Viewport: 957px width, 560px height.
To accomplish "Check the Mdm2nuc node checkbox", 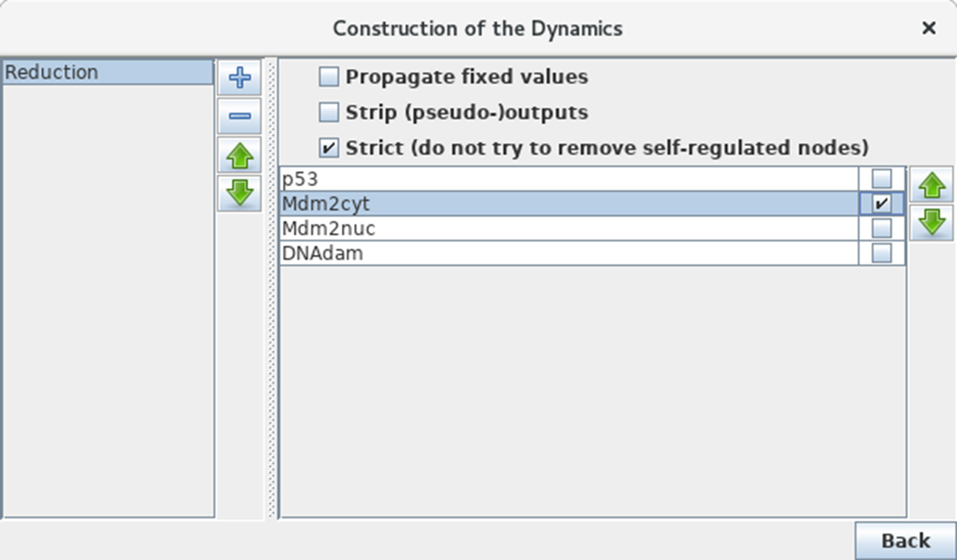I will click(882, 229).
